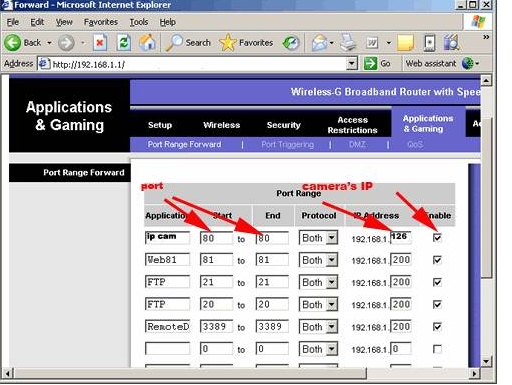Screen dimensions: 512x385
Task: Click the Stop loading icon
Action: coord(100,43)
